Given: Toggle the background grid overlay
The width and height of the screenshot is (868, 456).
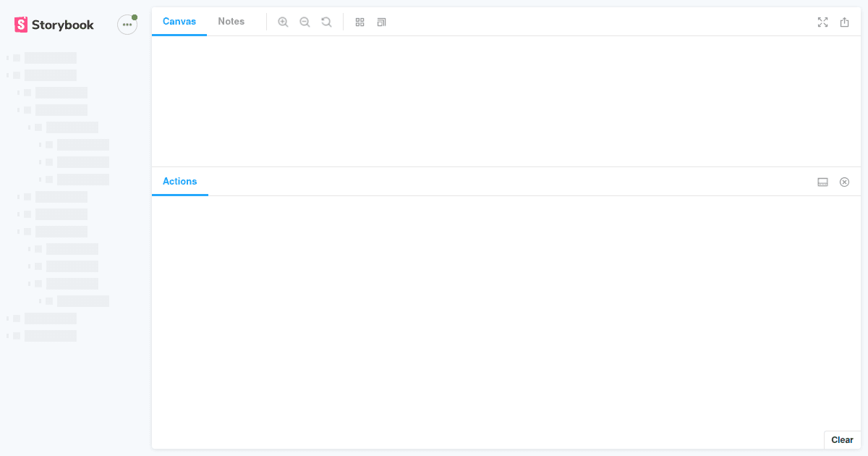Looking at the screenshot, I should (359, 22).
